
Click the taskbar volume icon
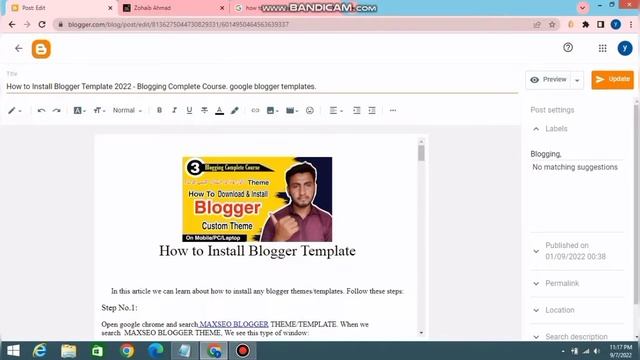pyautogui.click(x=597, y=351)
